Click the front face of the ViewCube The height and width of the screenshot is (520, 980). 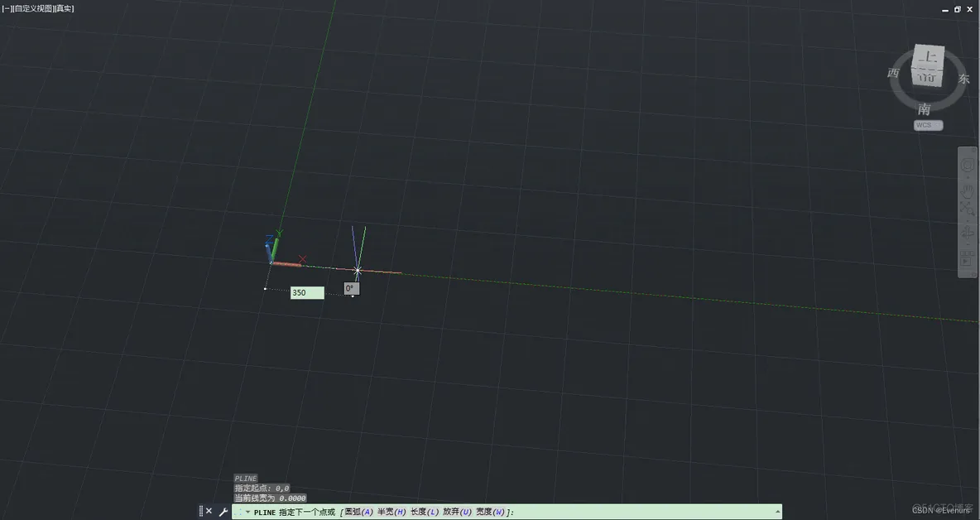point(927,76)
